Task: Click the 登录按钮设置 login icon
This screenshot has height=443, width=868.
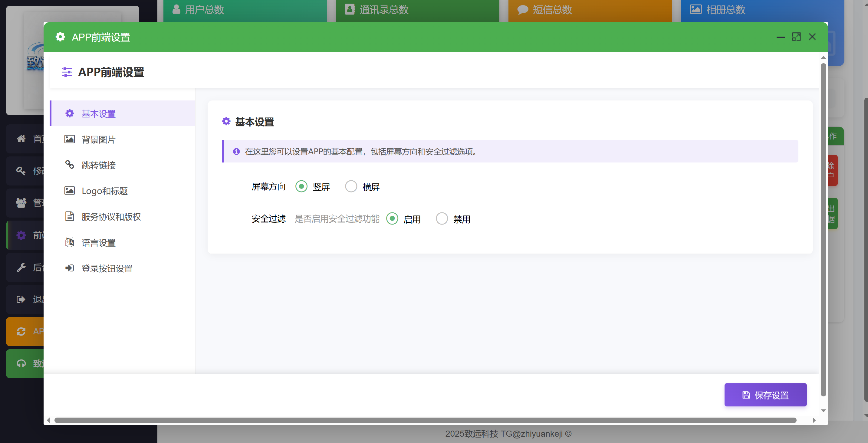Action: 69,268
